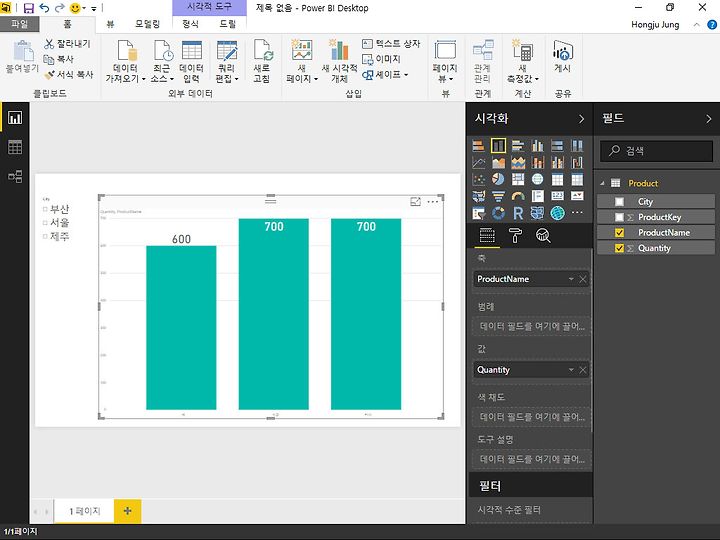
Task: Select the scatter chart visualization
Action: click(x=478, y=179)
